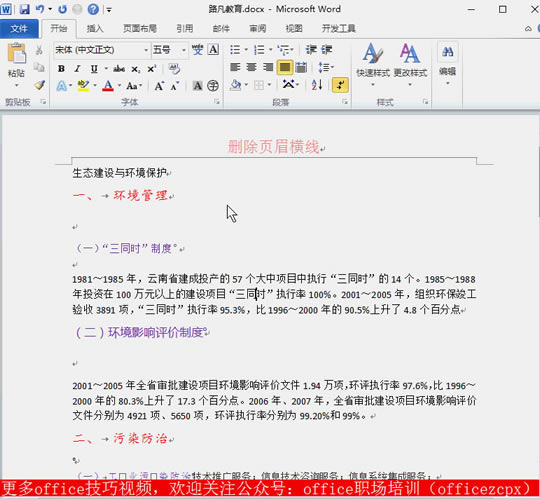
Task: Apply subscript formatting
Action: tap(135, 69)
